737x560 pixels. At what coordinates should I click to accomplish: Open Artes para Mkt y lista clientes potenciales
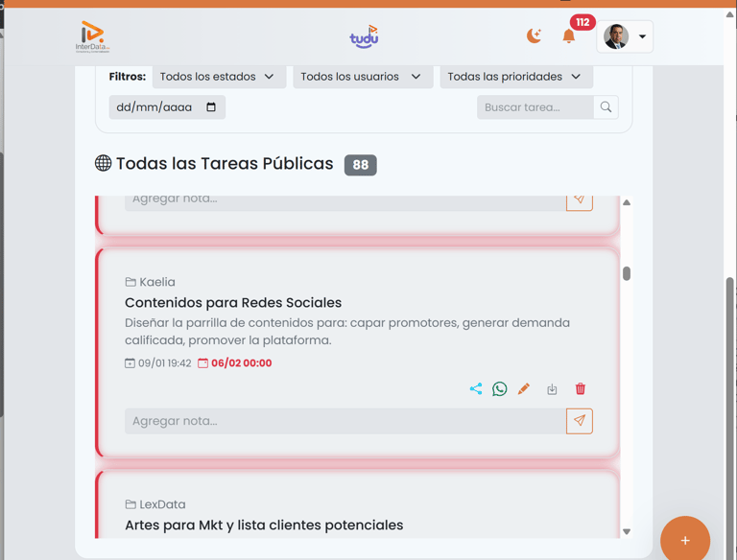264,525
